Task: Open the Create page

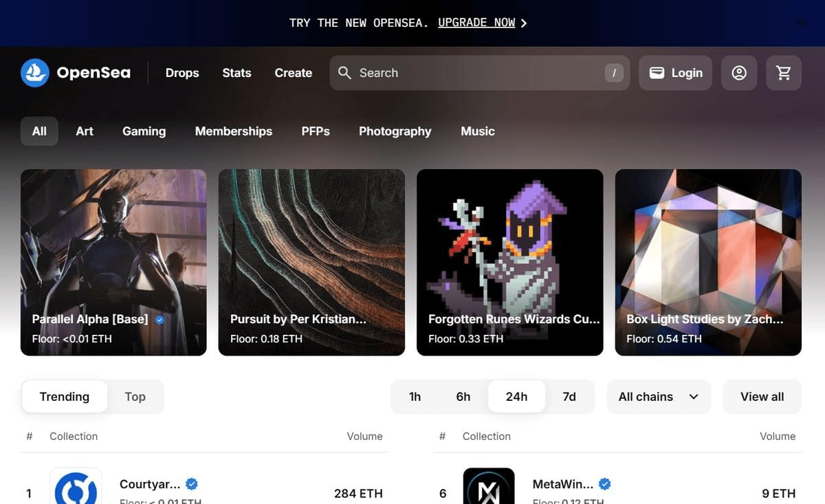Action: (294, 73)
